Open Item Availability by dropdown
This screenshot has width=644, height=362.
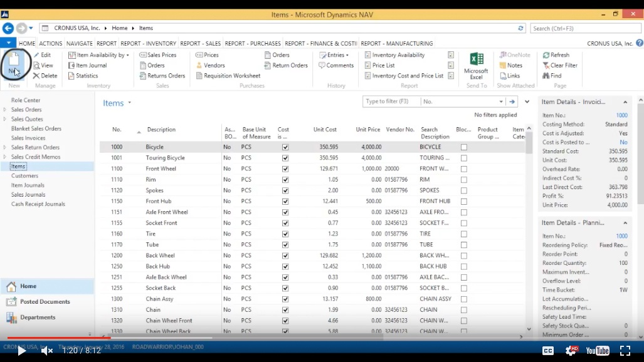[x=98, y=55]
